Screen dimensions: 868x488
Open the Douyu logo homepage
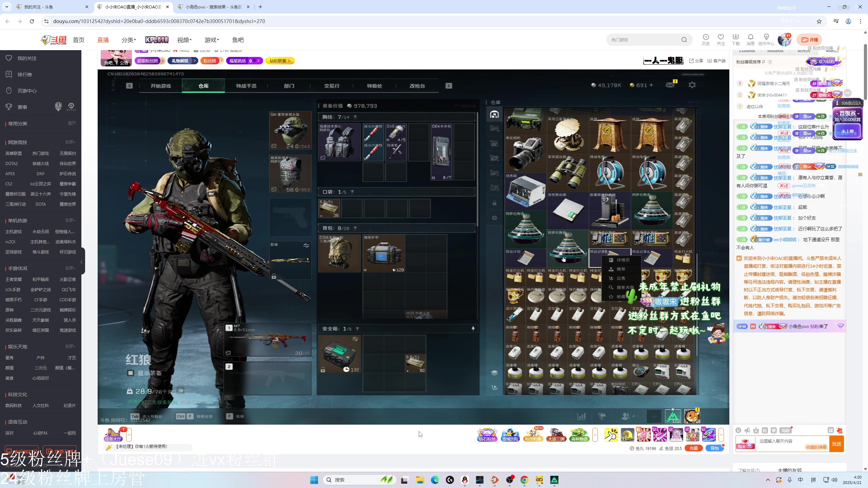tap(54, 40)
